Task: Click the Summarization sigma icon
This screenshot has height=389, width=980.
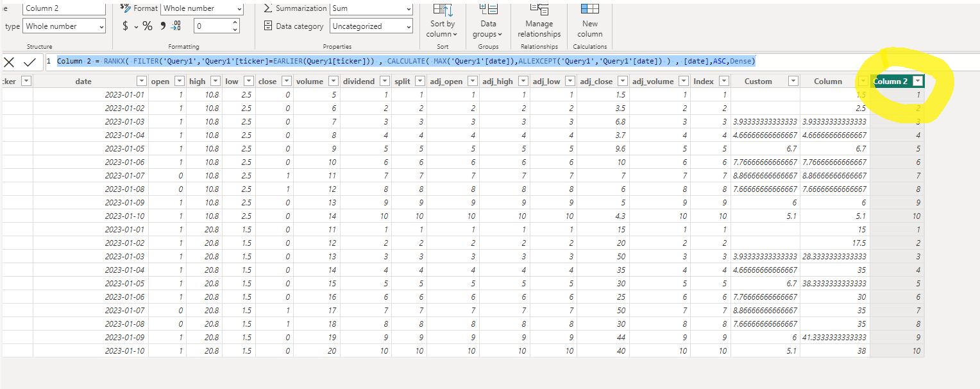Action: click(x=267, y=8)
